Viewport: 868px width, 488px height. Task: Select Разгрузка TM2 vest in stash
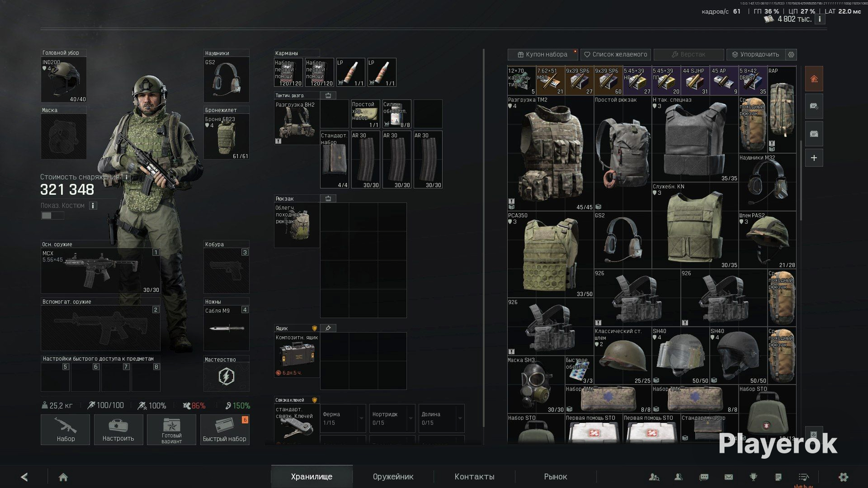click(551, 153)
